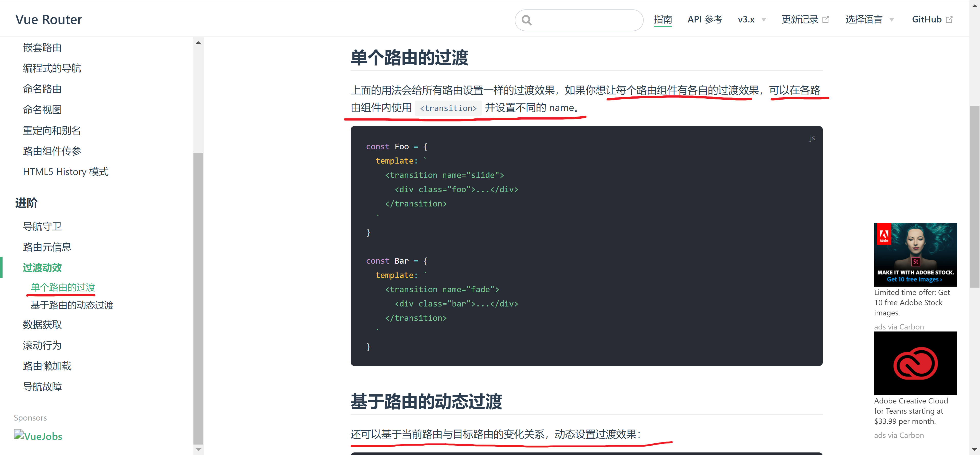Open 路由懒加载 sidebar page
Image resolution: width=980 pixels, height=455 pixels.
47,366
